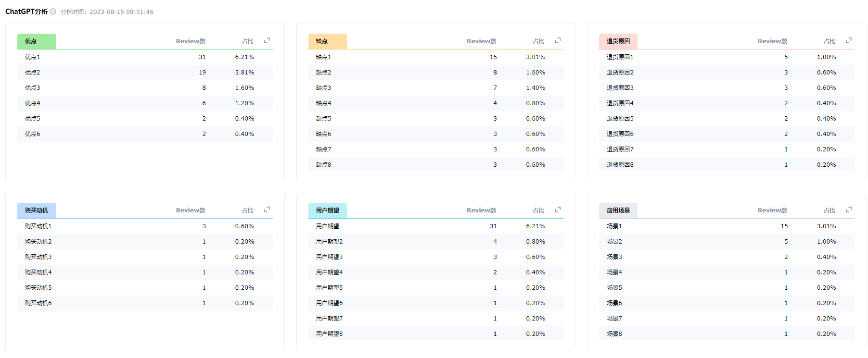
Task: Click the 用户期望8 row label
Action: pos(329,334)
